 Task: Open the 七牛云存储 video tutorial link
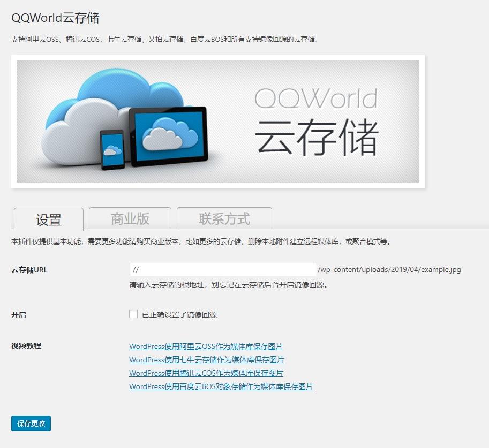coord(206,360)
